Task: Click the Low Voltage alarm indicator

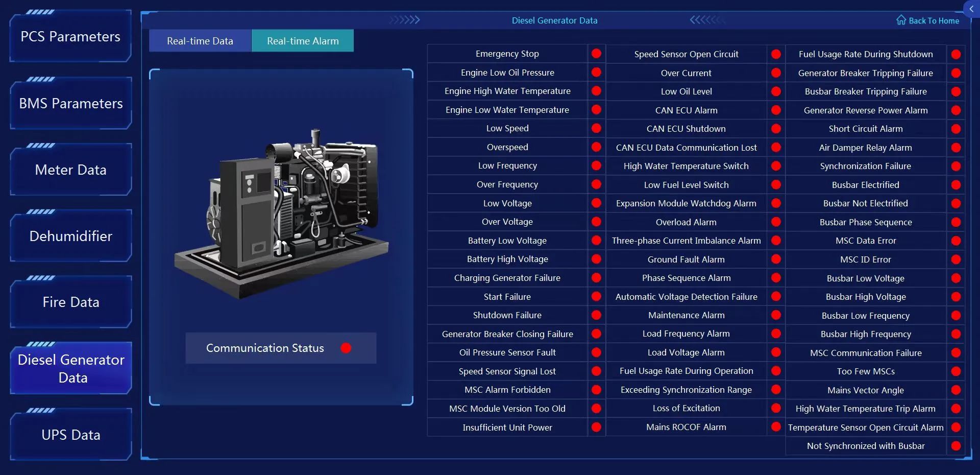Action: point(596,203)
